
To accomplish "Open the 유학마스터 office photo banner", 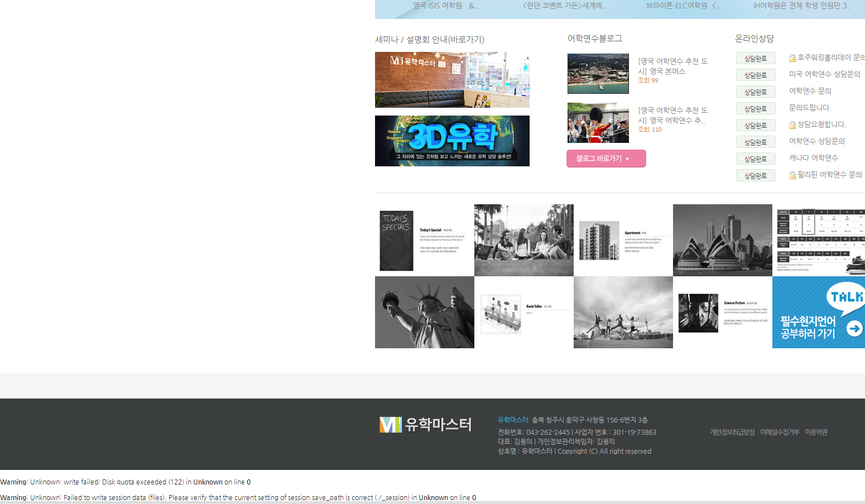I will coord(452,80).
